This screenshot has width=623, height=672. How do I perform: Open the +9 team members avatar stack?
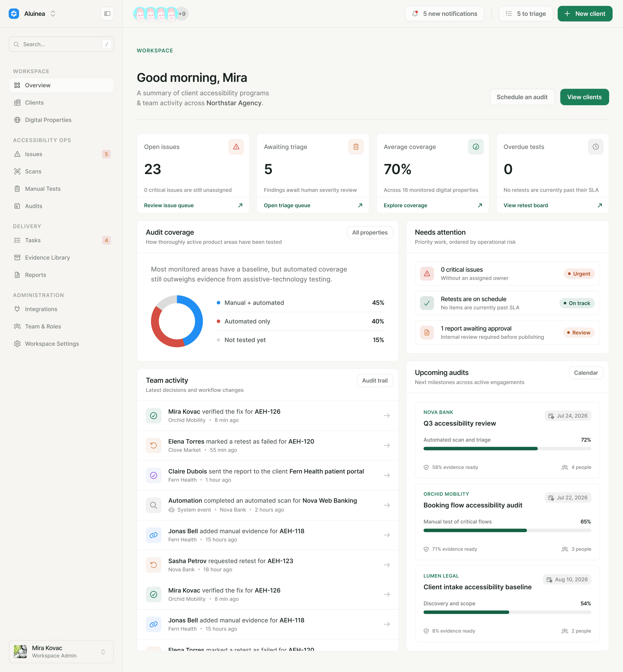click(x=182, y=14)
